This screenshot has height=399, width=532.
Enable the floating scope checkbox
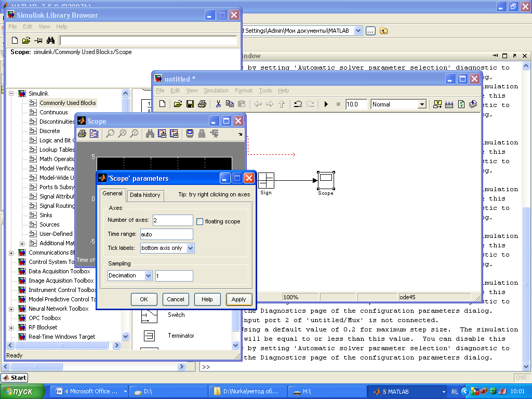(200, 221)
